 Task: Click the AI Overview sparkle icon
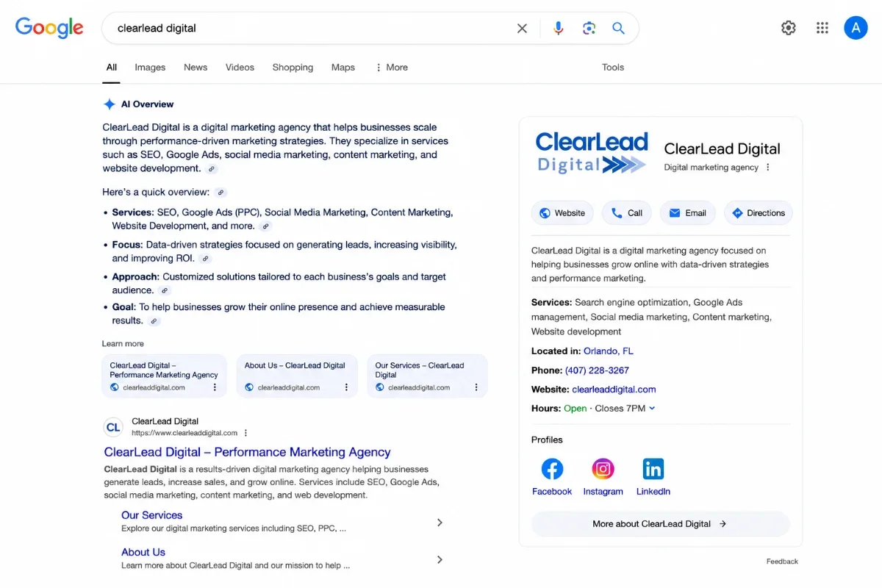click(x=110, y=104)
